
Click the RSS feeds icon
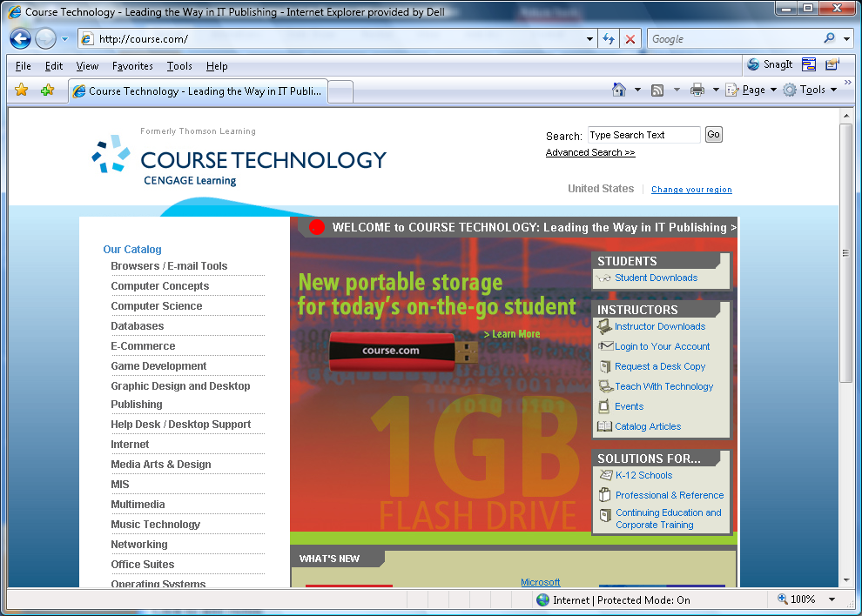[x=657, y=90]
